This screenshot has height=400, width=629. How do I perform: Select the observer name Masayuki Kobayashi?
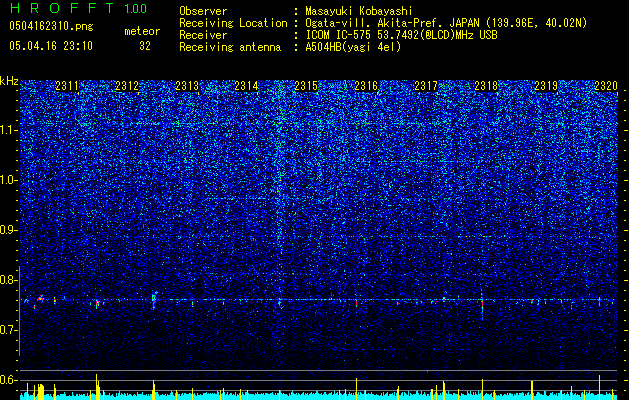(x=358, y=11)
